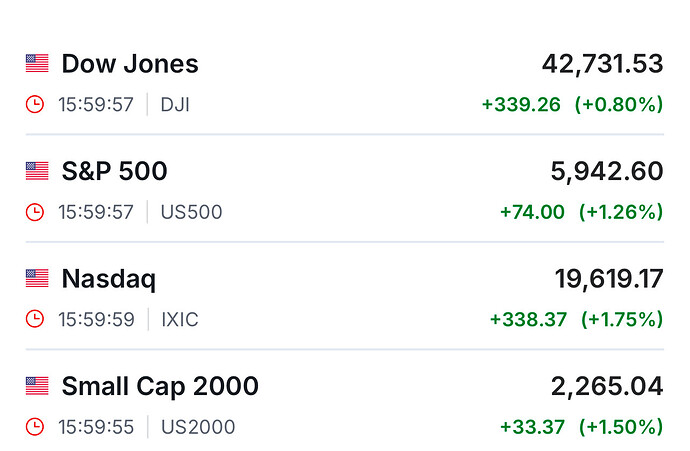690x451 pixels.
Task: Click the US flag beside Nasdaq
Action: click(x=37, y=278)
